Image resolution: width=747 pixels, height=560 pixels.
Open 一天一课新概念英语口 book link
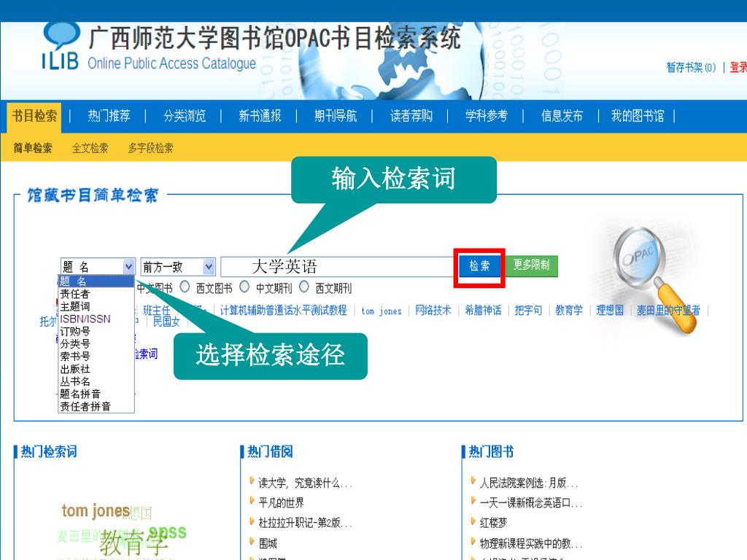tap(531, 503)
